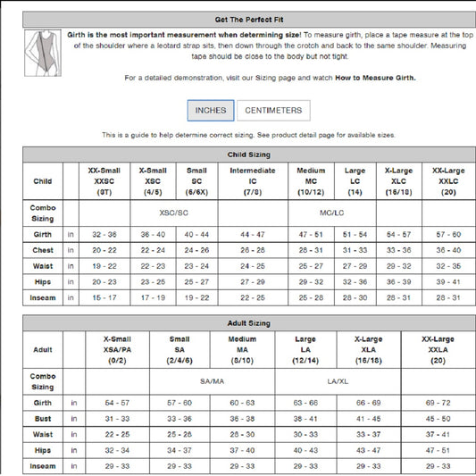Switch units to CENTIMETERS
476x476 pixels.
273,111
